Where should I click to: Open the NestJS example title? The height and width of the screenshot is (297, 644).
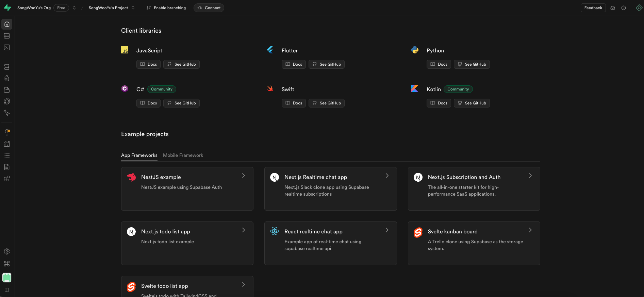coord(161,177)
